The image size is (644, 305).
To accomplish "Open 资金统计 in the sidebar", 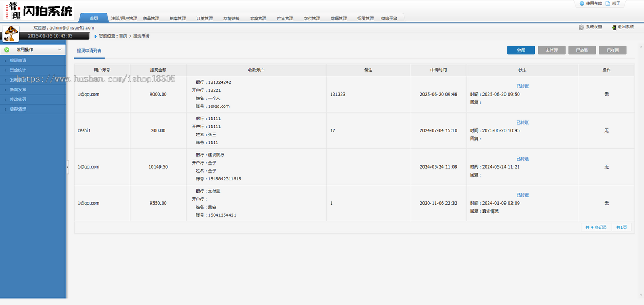I will [18, 70].
